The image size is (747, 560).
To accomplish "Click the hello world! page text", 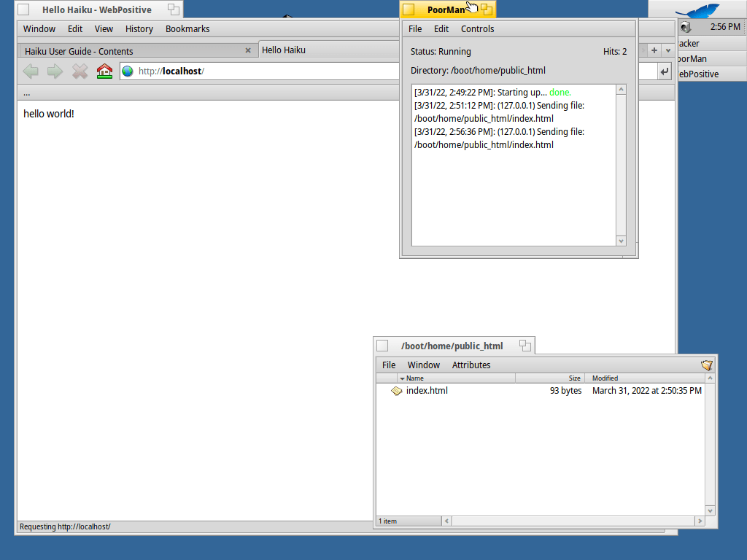I will pyautogui.click(x=49, y=114).
